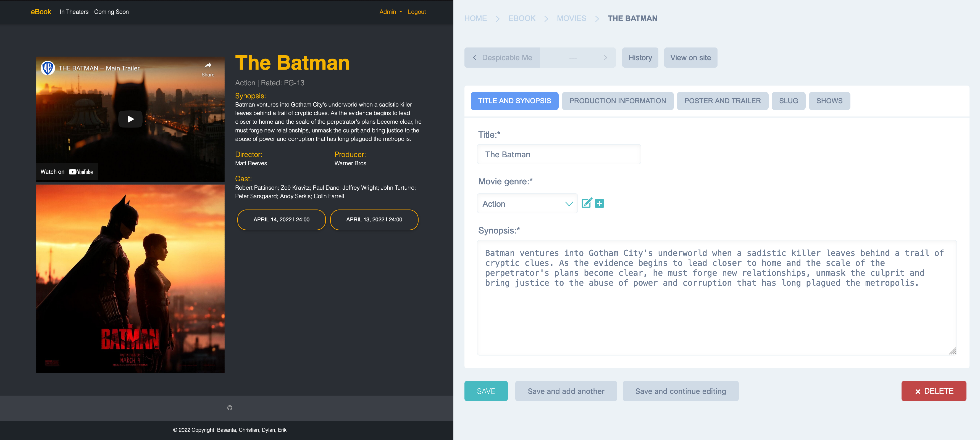Click The Batman movie poster
Viewport: 980px width, 440px height.
tap(130, 279)
